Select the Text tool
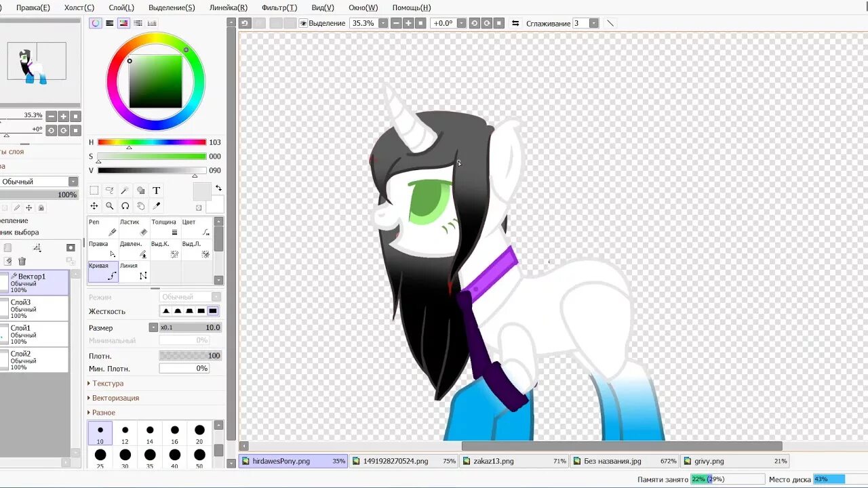Viewport: 868px width, 488px height. click(x=156, y=190)
